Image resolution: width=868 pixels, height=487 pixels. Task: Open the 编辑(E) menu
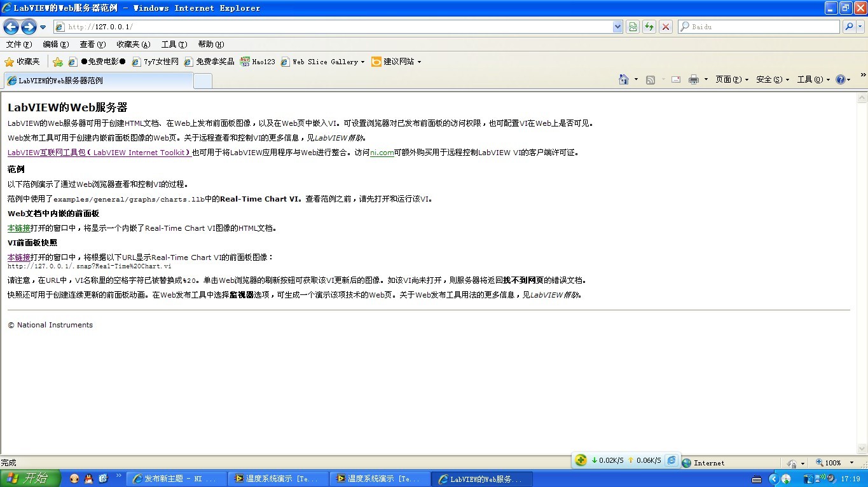pyautogui.click(x=56, y=45)
